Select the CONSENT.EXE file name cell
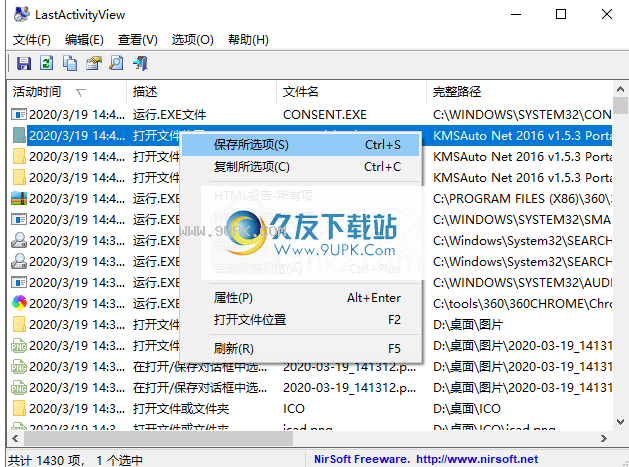The height and width of the screenshot is (467, 629). click(325, 115)
